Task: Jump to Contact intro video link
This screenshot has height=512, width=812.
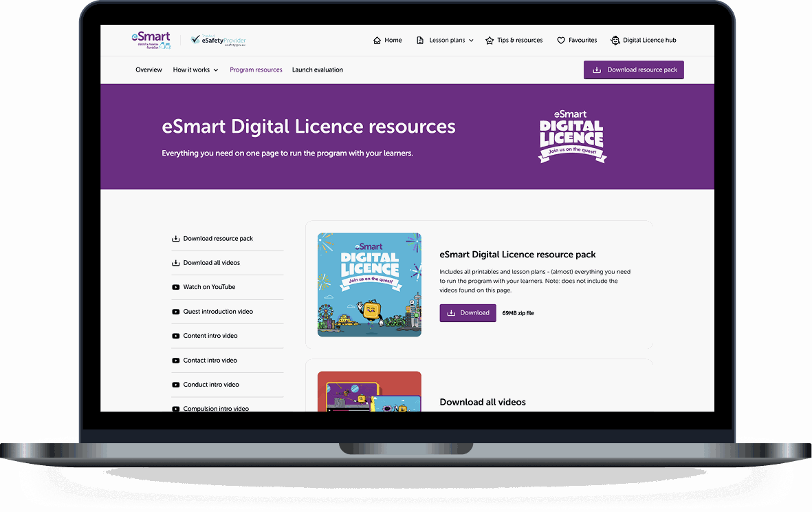Action: (x=210, y=361)
